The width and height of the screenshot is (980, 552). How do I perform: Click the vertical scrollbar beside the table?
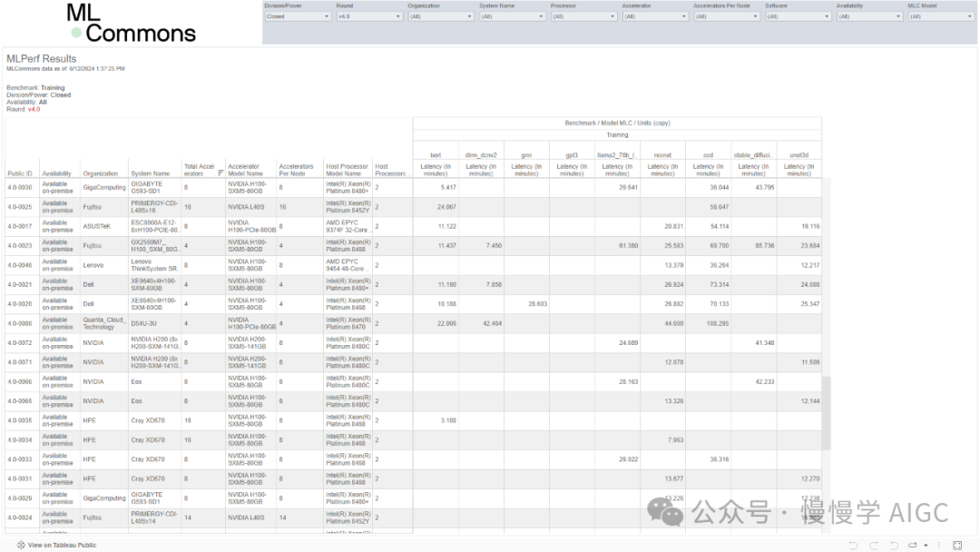pos(827,412)
